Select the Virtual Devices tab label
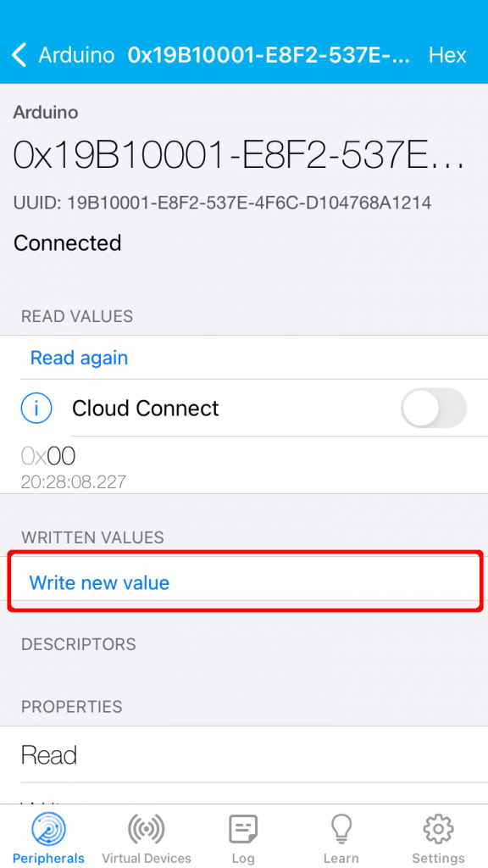Viewport: 488px width, 868px height. click(147, 859)
